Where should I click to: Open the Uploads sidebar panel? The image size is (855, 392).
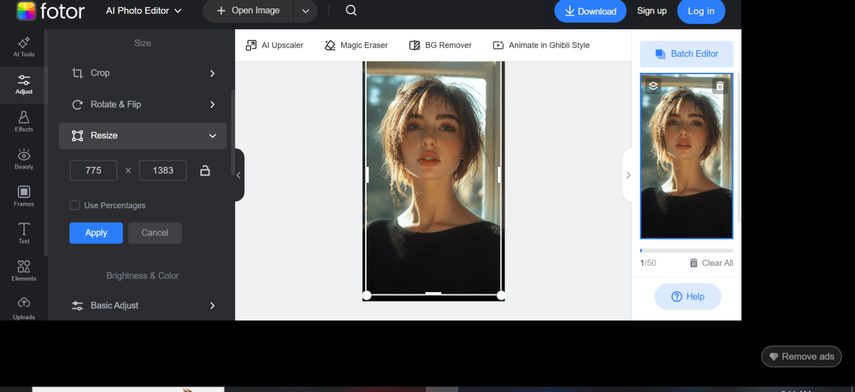point(24,309)
